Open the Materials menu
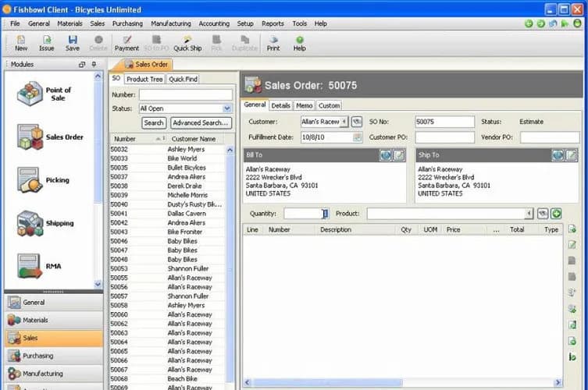 (x=69, y=23)
